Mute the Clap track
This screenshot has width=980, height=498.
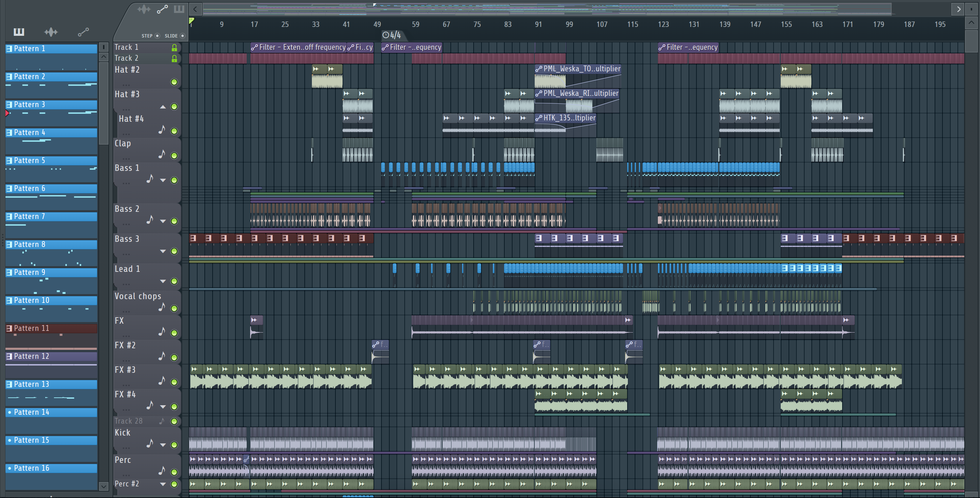click(x=174, y=156)
